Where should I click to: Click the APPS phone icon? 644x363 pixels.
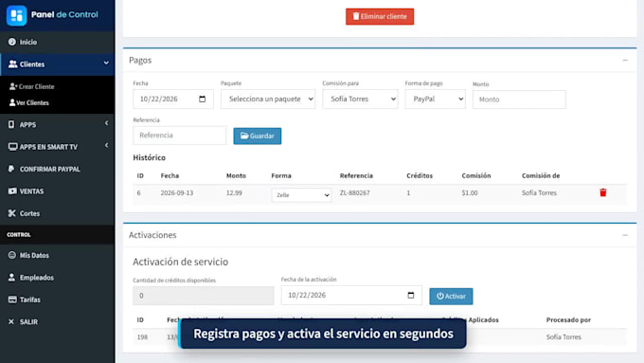click(x=11, y=124)
